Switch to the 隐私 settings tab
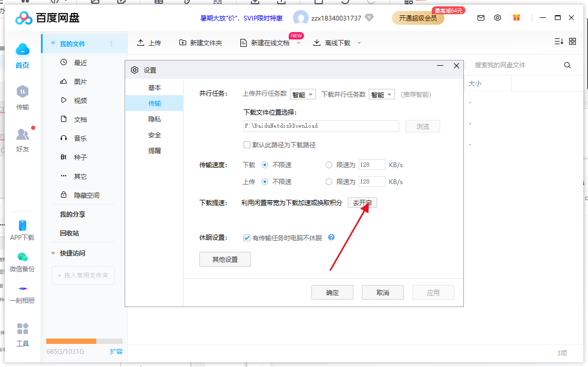This screenshot has width=588, height=367. point(154,119)
